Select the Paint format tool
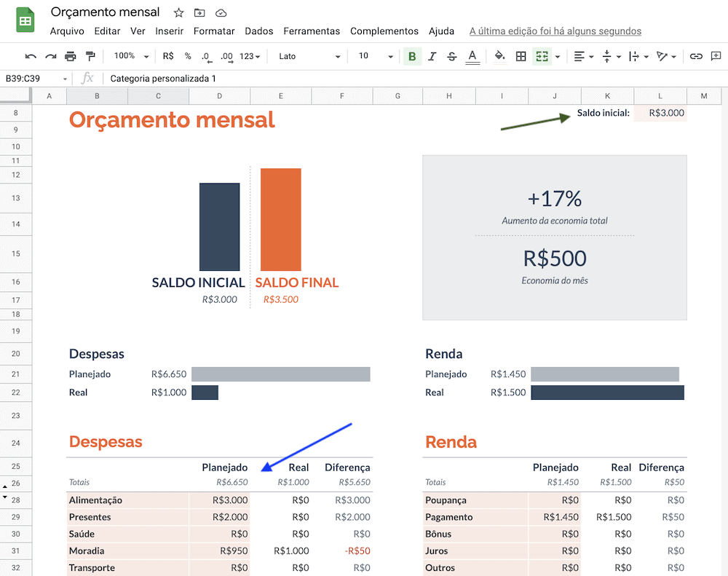Viewport: 728px width, 576px height. pyautogui.click(x=90, y=56)
